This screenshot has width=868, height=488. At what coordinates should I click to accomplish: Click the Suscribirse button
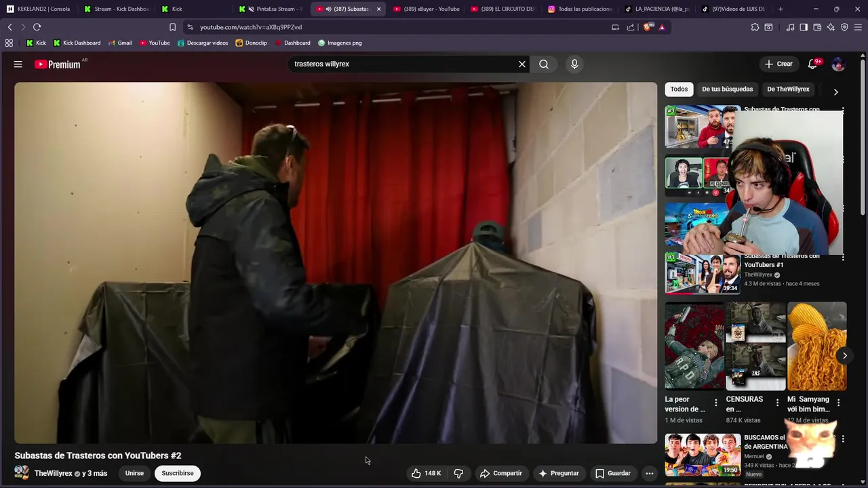click(x=177, y=473)
